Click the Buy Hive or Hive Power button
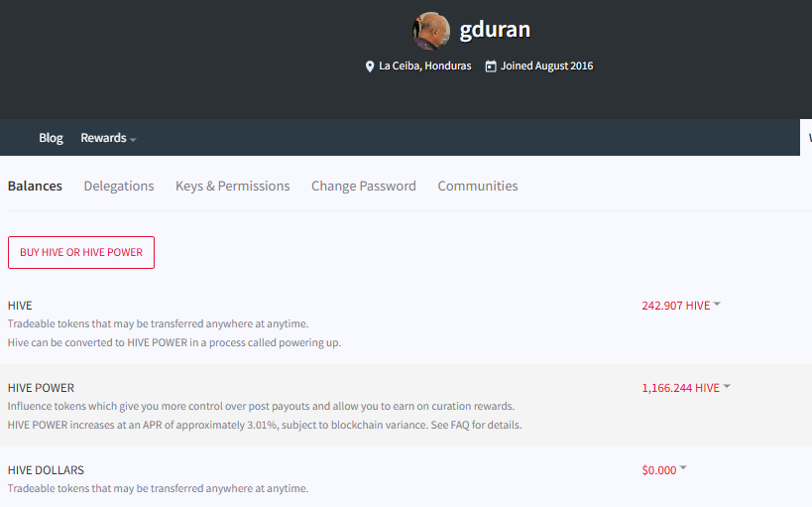The height and width of the screenshot is (507, 812). [x=81, y=252]
